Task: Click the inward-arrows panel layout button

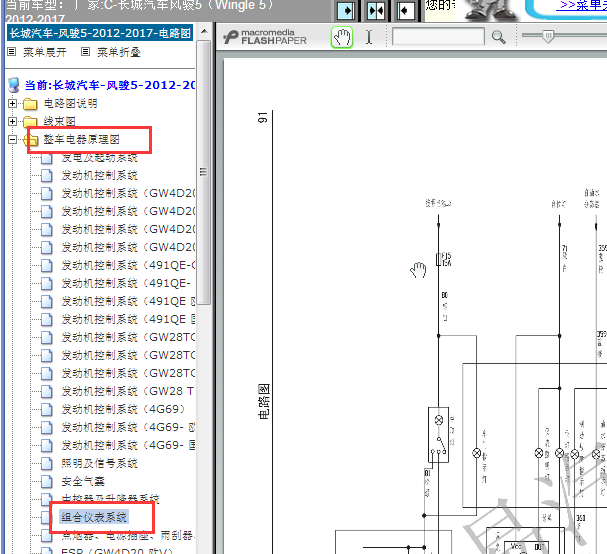Action: point(376,10)
